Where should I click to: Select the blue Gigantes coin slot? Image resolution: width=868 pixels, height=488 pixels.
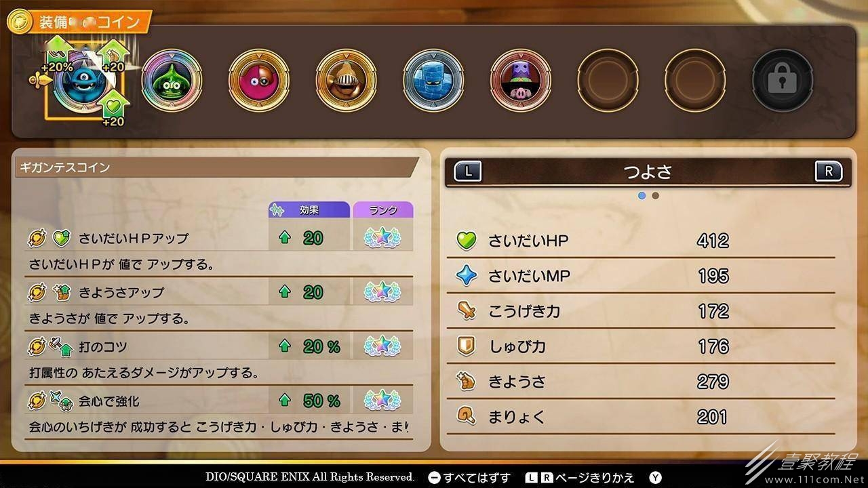pos(84,80)
